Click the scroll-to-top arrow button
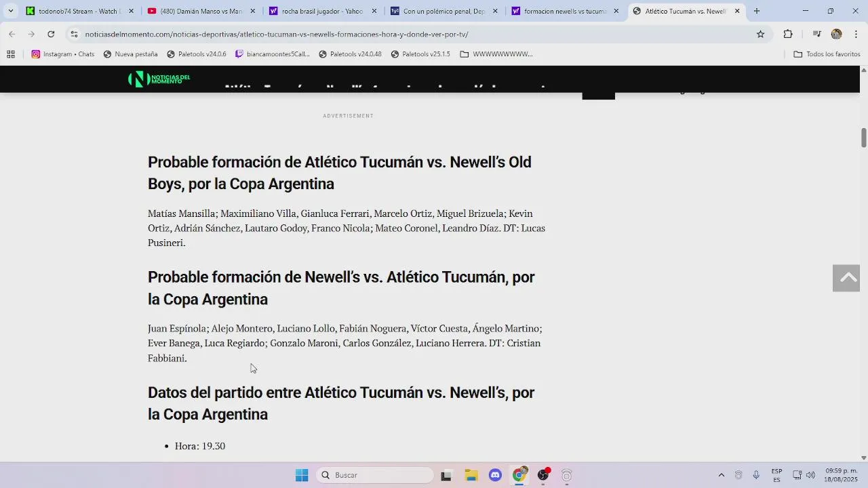This screenshot has height=488, width=868. pos(846,278)
